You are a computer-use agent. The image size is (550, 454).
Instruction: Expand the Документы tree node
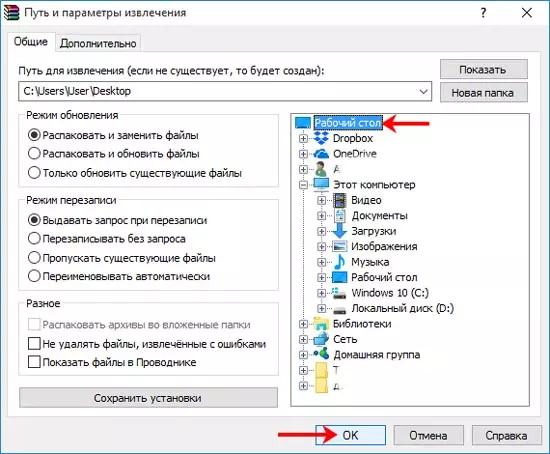click(321, 216)
